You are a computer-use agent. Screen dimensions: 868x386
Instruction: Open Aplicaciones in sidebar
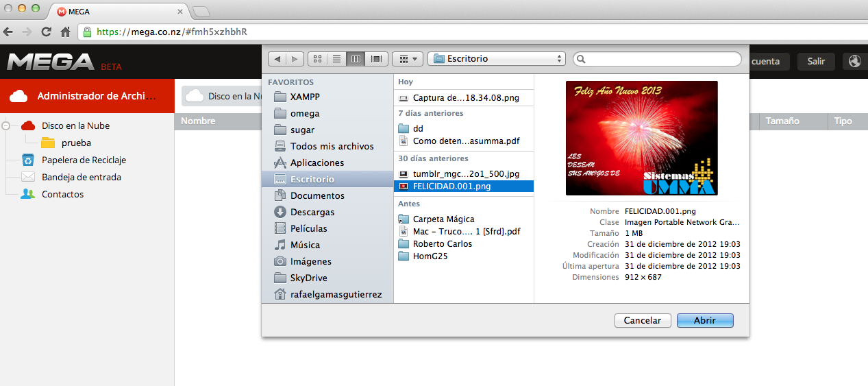(x=317, y=162)
